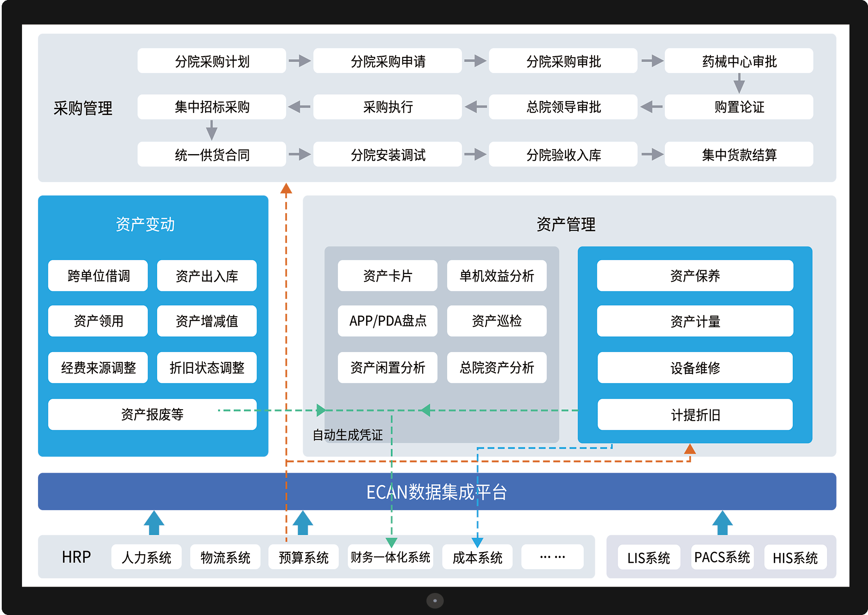
Task: Select the 设备维修 box
Action: click(x=694, y=368)
